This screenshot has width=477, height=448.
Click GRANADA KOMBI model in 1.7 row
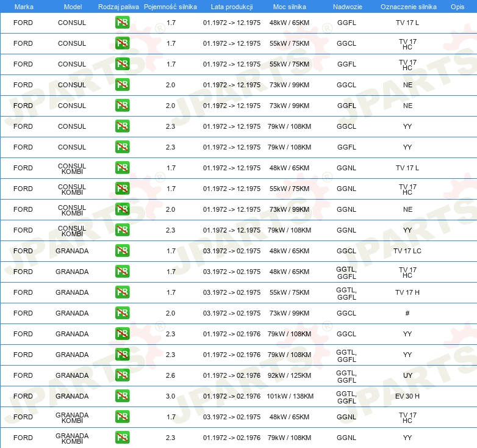pos(72,417)
